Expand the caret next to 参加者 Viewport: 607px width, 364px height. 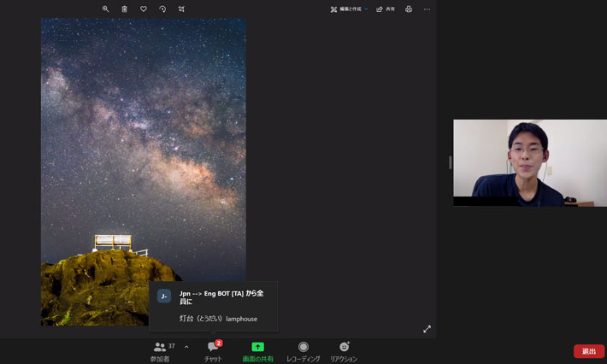186,347
